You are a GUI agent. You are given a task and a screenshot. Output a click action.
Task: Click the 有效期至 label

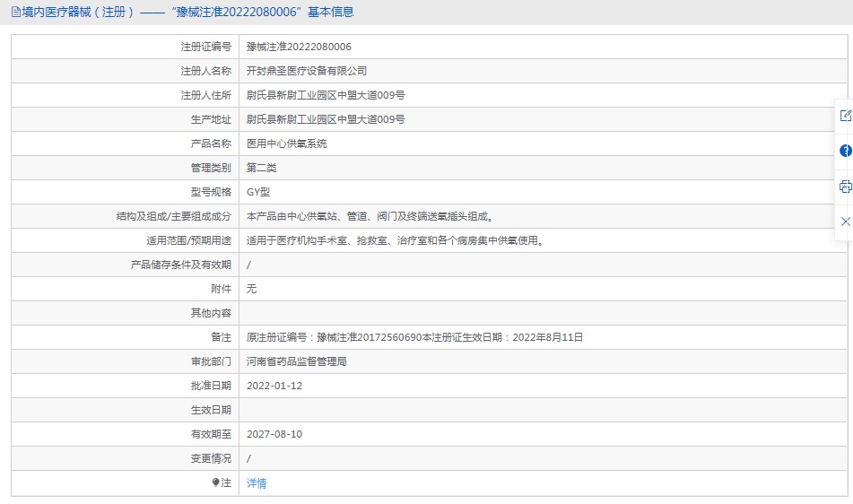tap(211, 434)
